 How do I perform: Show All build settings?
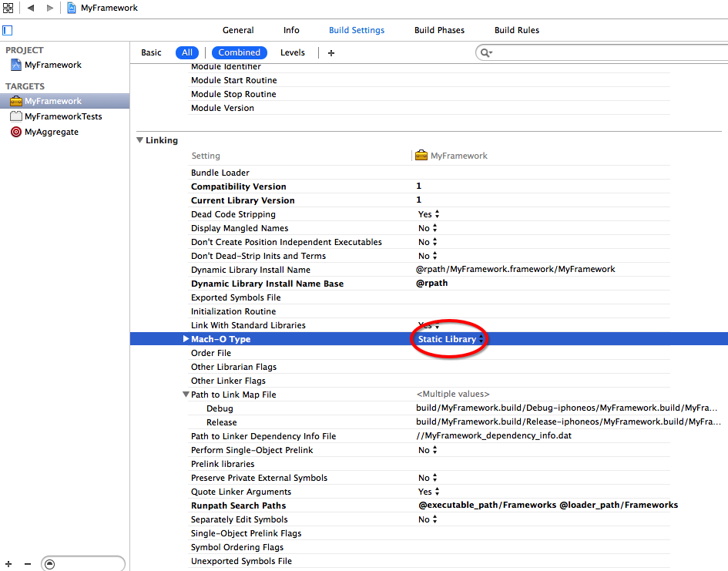[187, 53]
